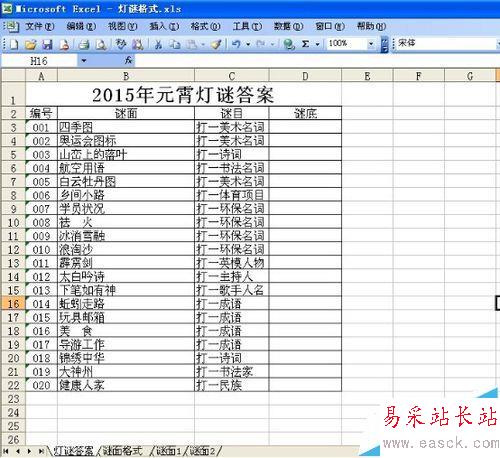This screenshot has width=500, height=458.
Task: Click the Select All corner box
Action: click(x=13, y=76)
